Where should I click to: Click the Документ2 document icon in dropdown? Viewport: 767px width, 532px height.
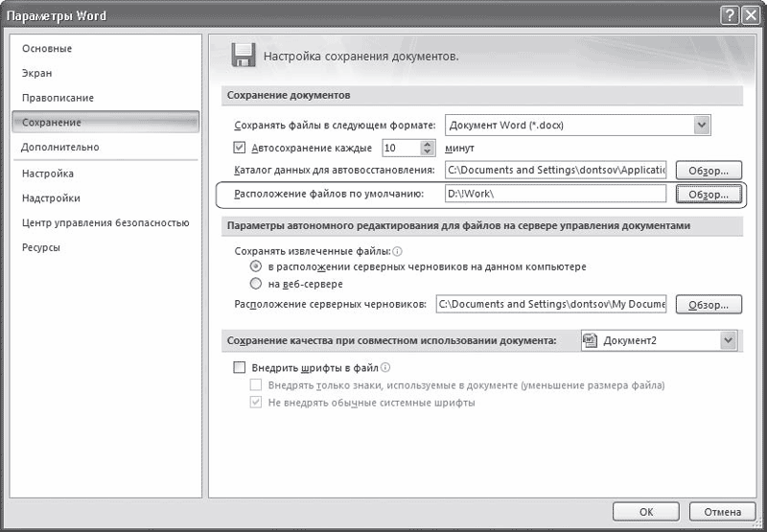coord(592,340)
